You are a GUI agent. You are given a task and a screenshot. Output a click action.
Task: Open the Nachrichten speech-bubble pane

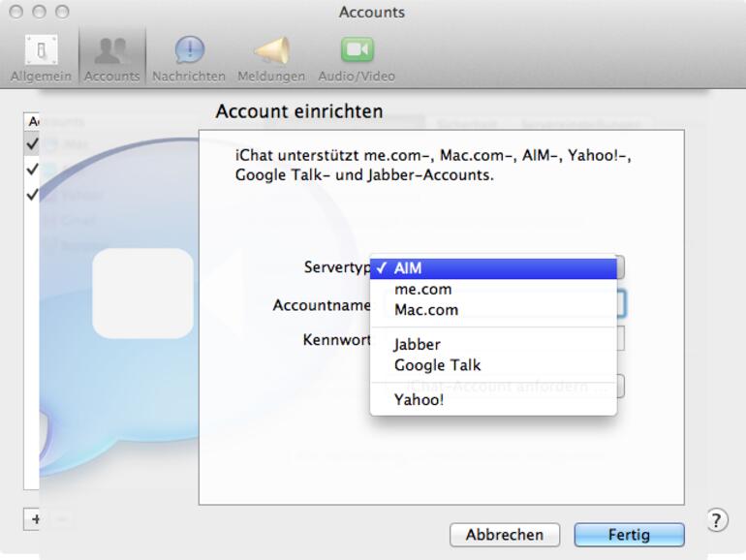click(189, 58)
